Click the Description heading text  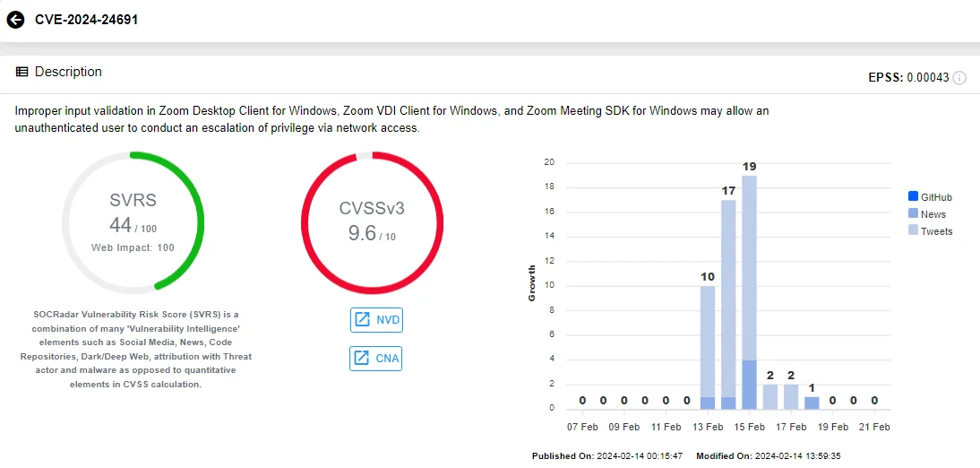tap(68, 72)
